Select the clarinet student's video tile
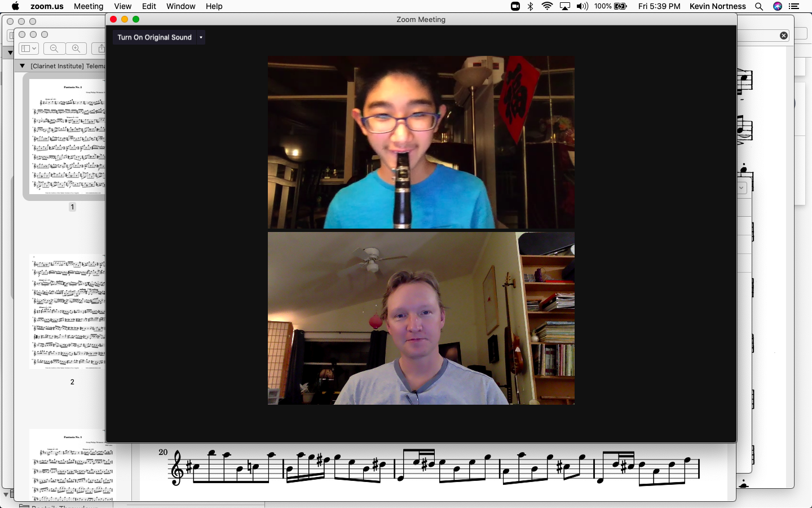The height and width of the screenshot is (508, 812). 421,142
